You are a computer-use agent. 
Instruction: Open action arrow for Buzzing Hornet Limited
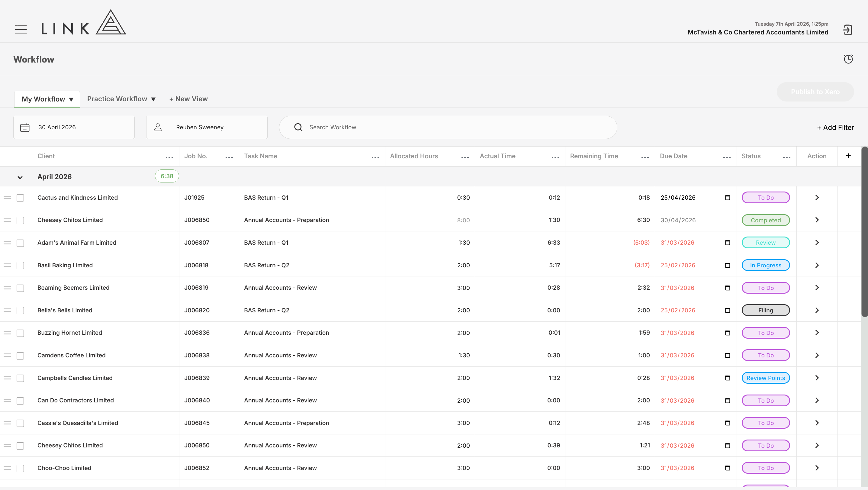817,333
